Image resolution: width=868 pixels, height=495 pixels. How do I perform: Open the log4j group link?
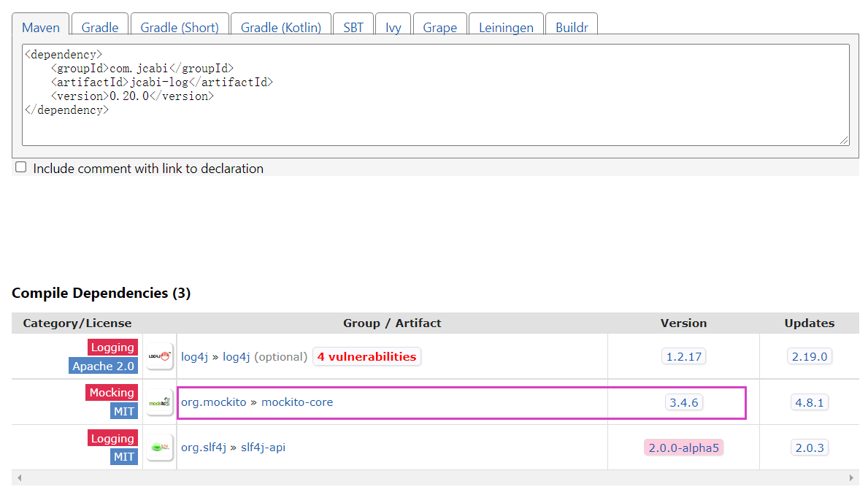194,356
